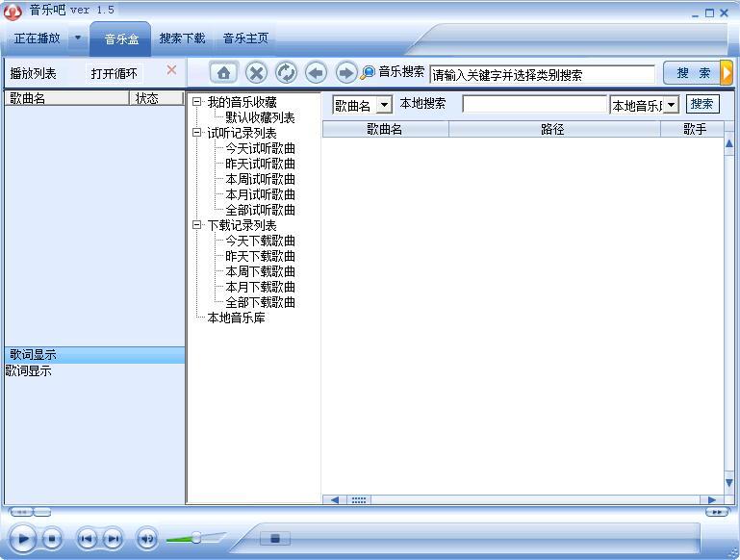
Task: Select 今天下载歌曲 in the tree
Action: click(260, 241)
